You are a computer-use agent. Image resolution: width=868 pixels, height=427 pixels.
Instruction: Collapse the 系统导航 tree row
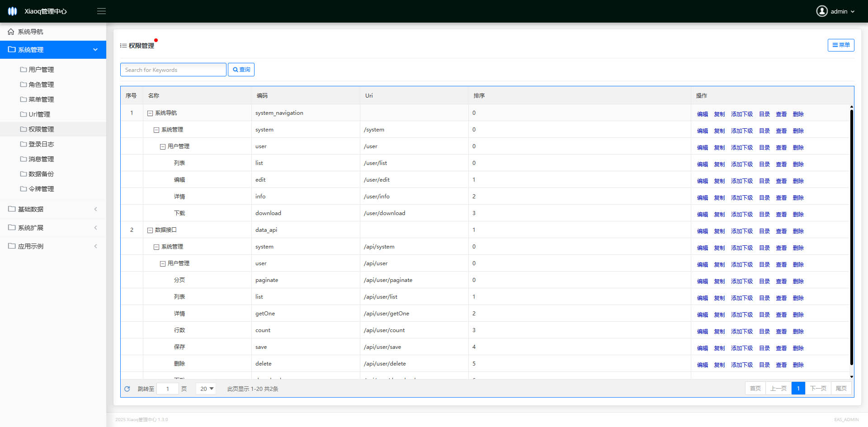[150, 113]
